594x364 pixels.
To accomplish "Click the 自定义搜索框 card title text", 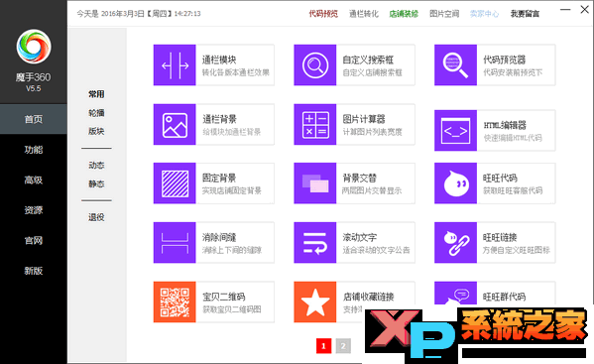I will [x=368, y=60].
